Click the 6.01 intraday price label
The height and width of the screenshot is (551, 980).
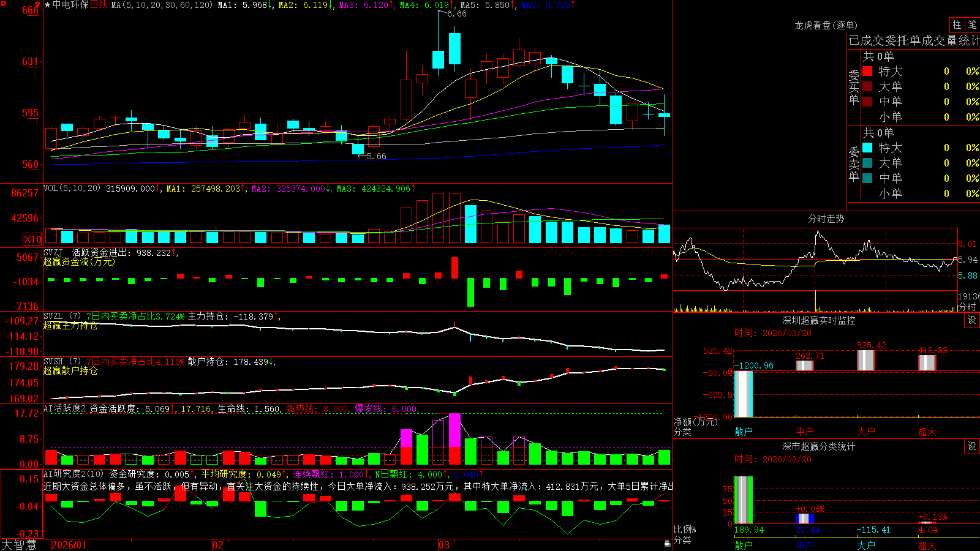point(968,244)
